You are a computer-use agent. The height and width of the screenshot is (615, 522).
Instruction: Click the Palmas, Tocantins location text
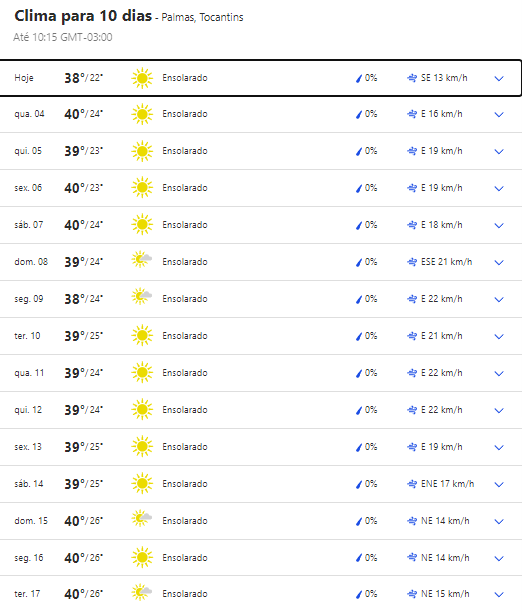tap(202, 17)
